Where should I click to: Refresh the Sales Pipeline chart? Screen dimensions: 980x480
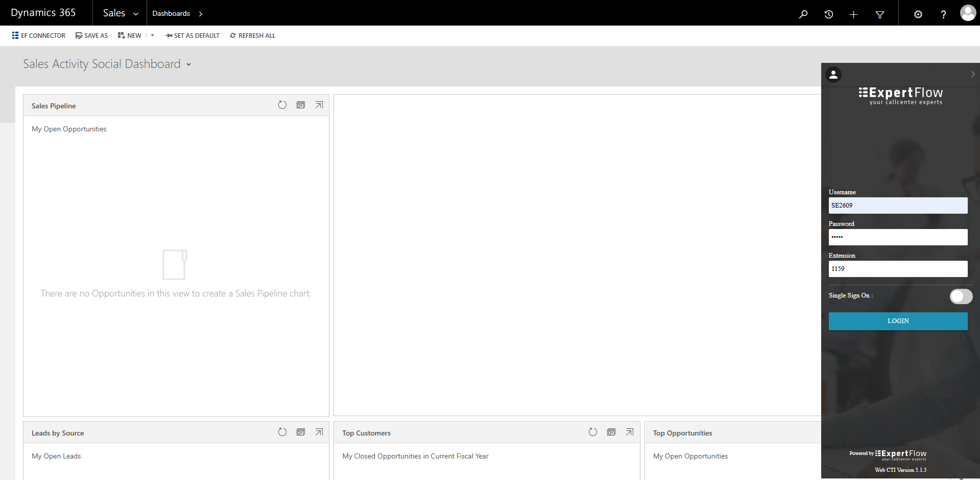tap(282, 105)
